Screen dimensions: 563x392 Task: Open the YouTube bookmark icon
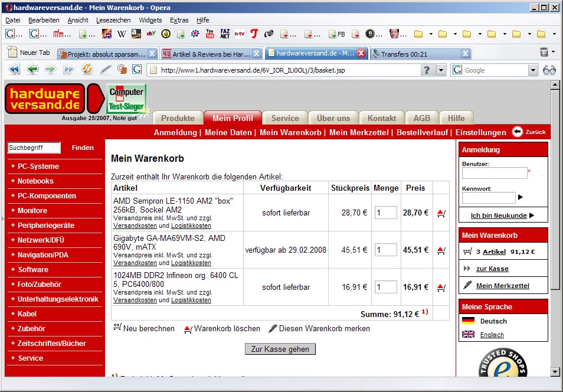[210, 34]
